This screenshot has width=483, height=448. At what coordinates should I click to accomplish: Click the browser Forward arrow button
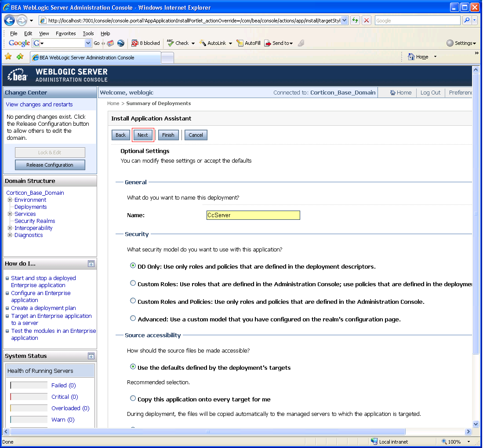tap(22, 21)
